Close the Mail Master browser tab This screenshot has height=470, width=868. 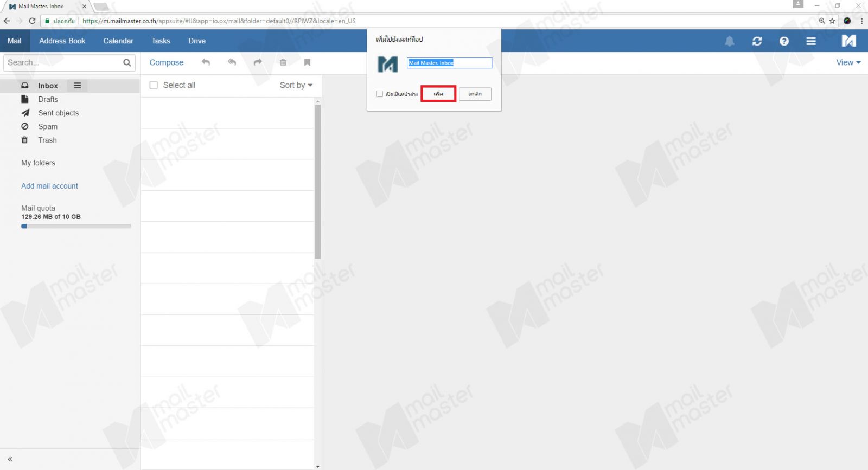84,7
